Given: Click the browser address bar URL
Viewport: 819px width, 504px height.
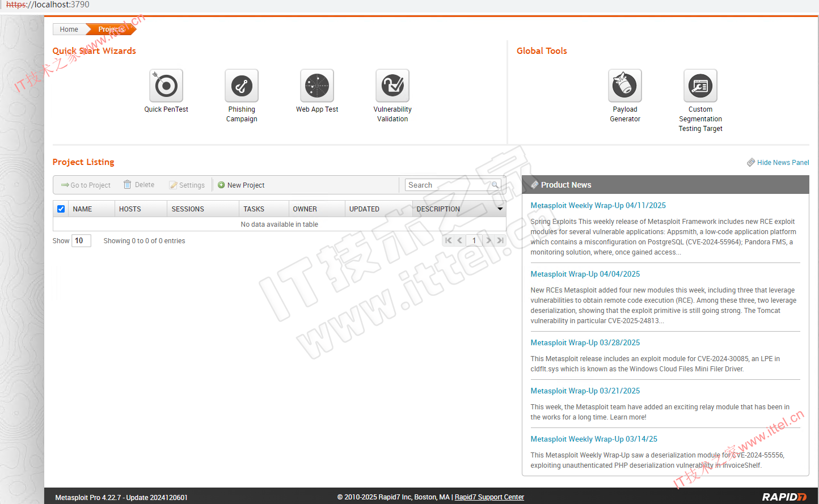Looking at the screenshot, I should (48, 5).
